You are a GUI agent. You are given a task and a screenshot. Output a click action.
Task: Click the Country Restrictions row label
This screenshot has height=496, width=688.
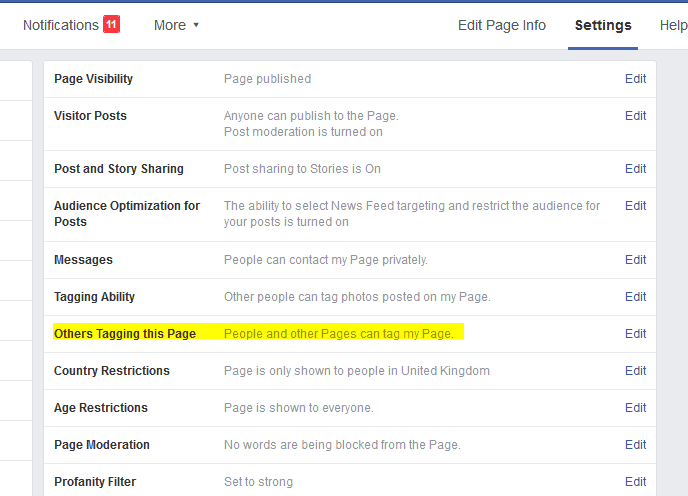click(111, 370)
